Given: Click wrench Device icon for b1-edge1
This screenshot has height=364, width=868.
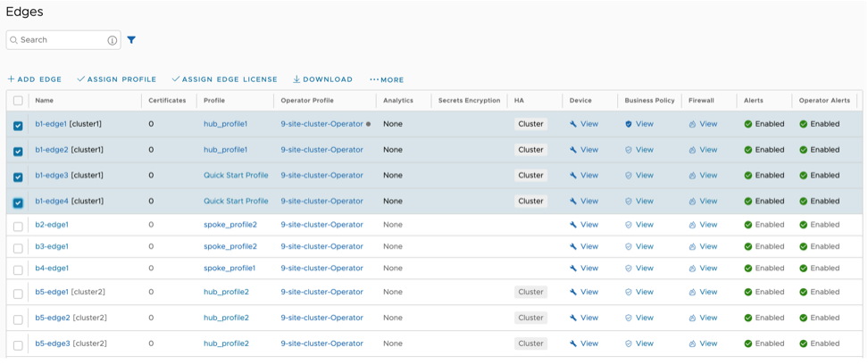Looking at the screenshot, I should pos(573,124).
